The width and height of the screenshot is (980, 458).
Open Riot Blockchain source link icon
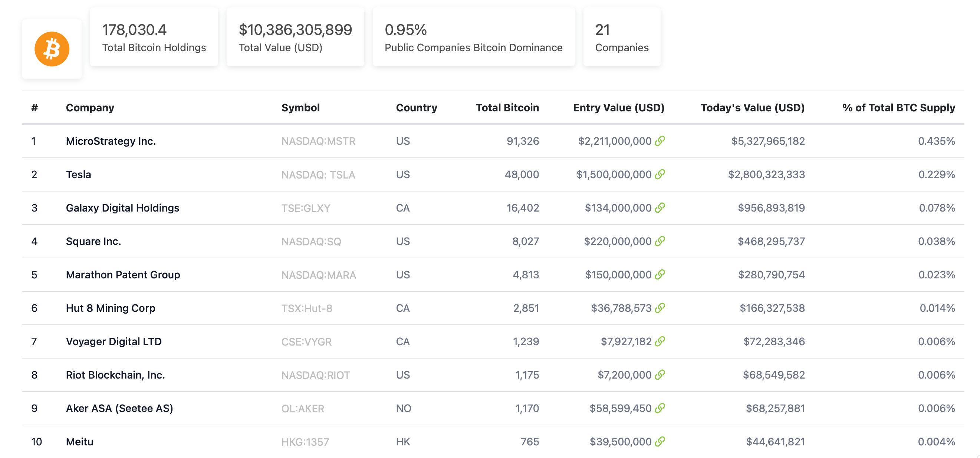[x=660, y=374]
